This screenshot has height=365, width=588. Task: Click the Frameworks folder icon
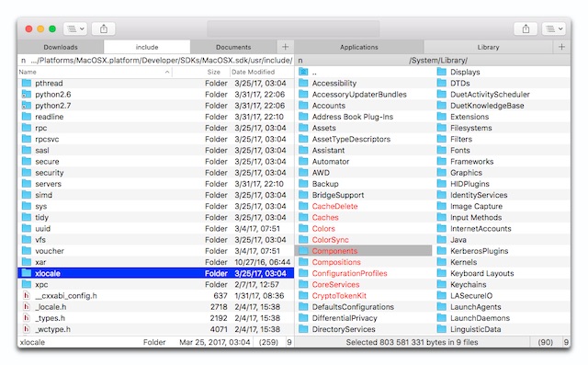[x=442, y=162]
